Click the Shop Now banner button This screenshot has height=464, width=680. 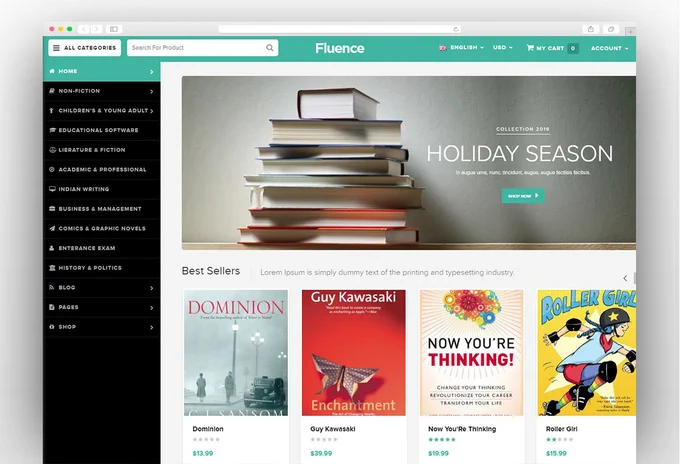[x=523, y=196]
